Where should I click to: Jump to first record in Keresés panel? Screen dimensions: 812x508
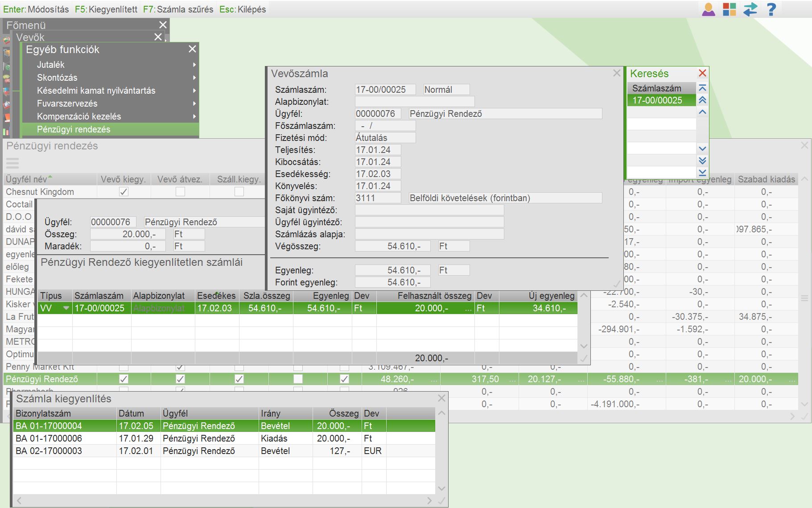point(702,88)
